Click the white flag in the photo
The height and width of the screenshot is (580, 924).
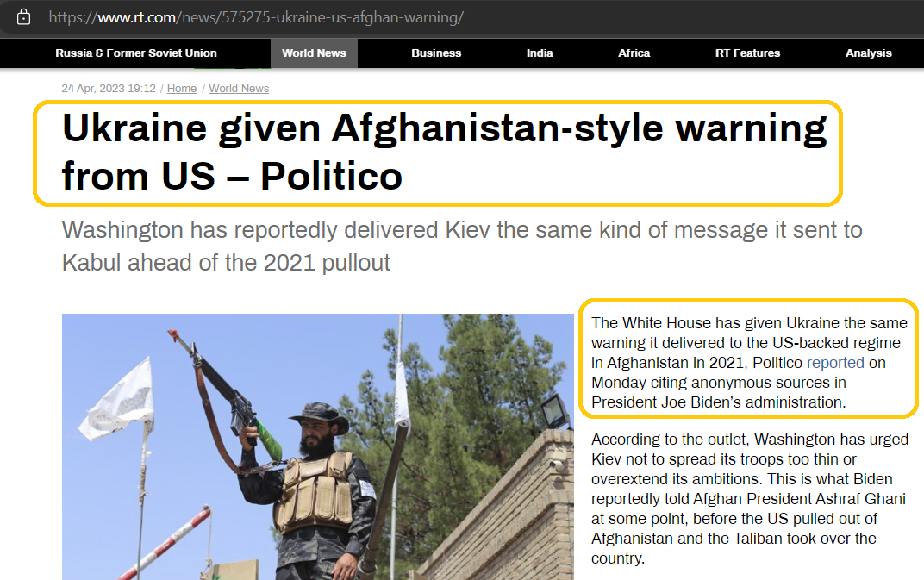pos(118,400)
